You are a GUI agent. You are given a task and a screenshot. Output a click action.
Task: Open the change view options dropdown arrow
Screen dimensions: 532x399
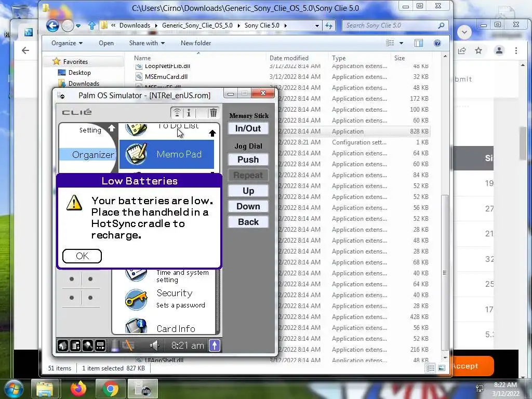point(402,43)
